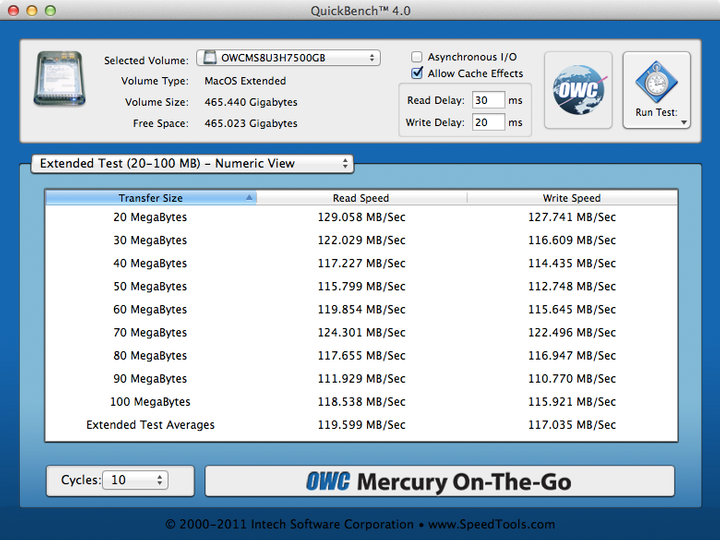Click the Run Test stopwatch icon
This screenshot has width=720, height=540.
[656, 81]
